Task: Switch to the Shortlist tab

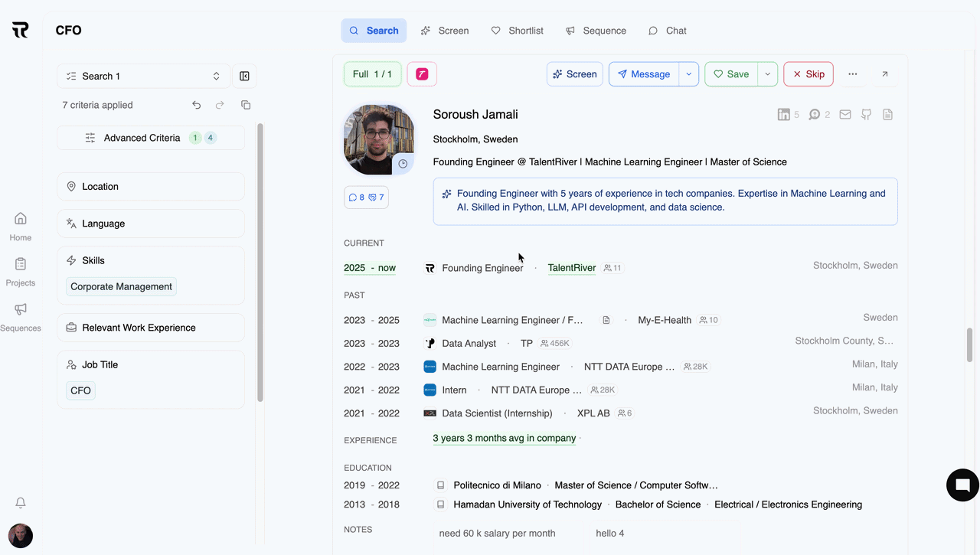Action: point(518,31)
